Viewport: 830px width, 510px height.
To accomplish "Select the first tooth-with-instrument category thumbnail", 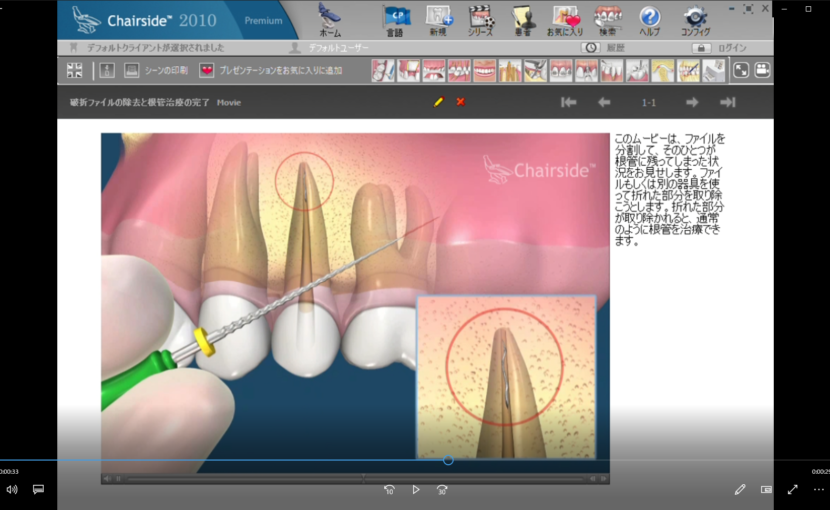I will [383, 70].
